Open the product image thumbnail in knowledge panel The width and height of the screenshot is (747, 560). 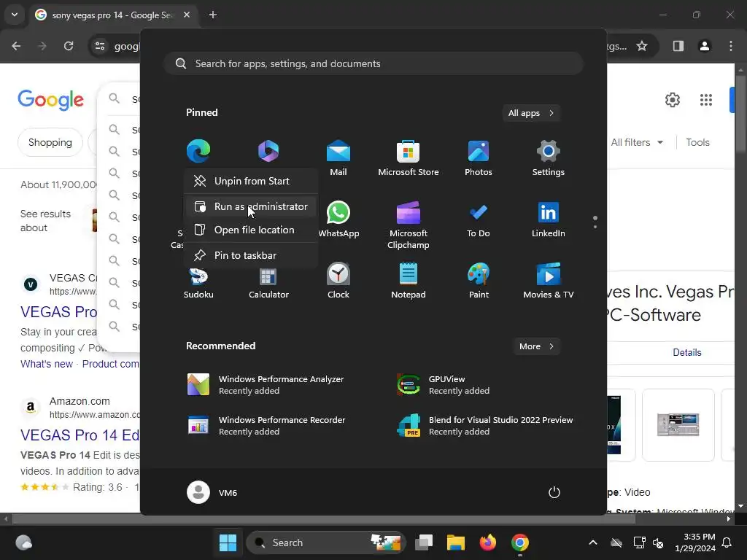point(678,425)
